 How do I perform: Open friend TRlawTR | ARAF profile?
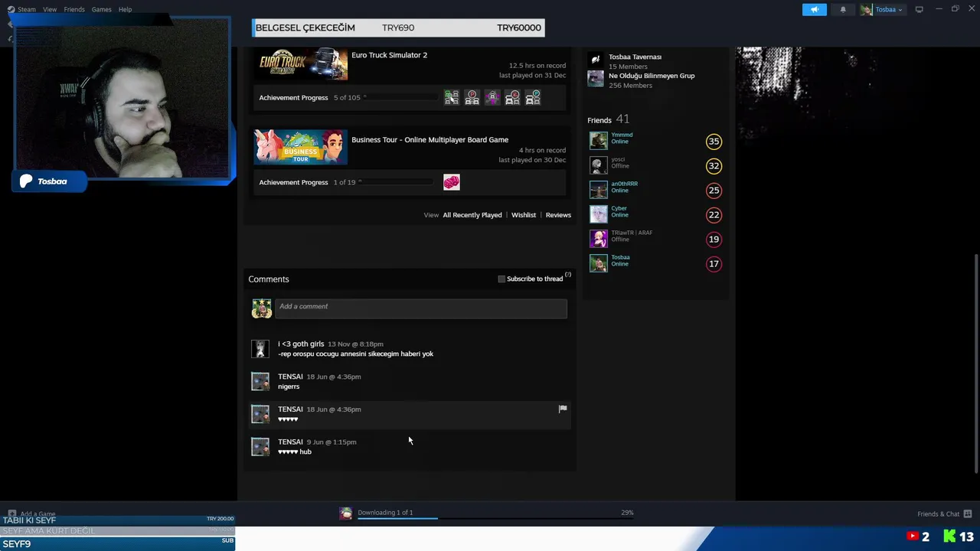click(632, 233)
